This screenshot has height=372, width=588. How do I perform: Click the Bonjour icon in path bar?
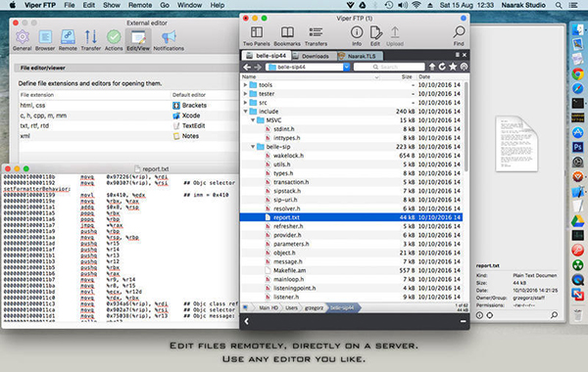464,67
